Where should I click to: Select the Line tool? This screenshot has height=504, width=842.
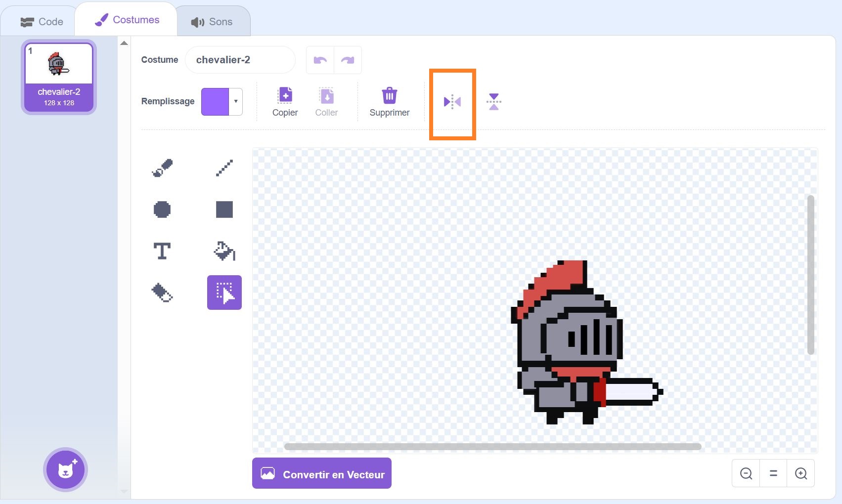tap(224, 168)
